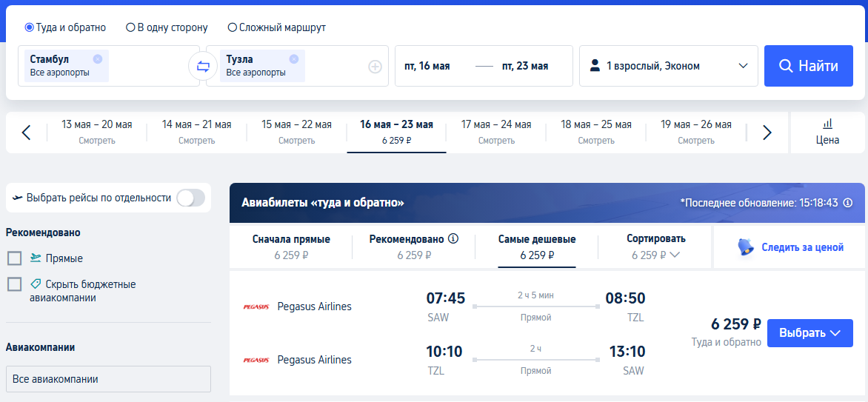Remove Тузла destination with x icon
This screenshot has height=402, width=868.
(x=294, y=59)
